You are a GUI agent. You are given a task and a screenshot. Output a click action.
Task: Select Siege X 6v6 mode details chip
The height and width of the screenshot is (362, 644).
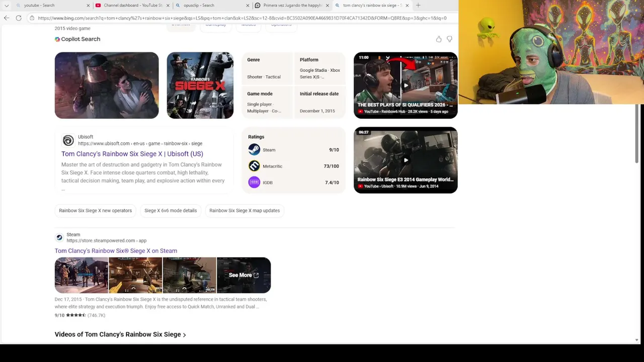click(171, 211)
